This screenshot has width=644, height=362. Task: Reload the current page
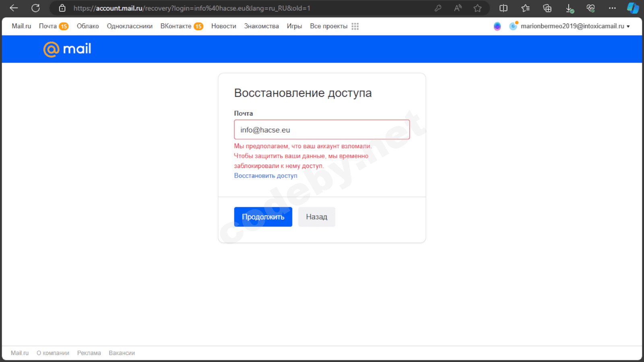pos(35,8)
